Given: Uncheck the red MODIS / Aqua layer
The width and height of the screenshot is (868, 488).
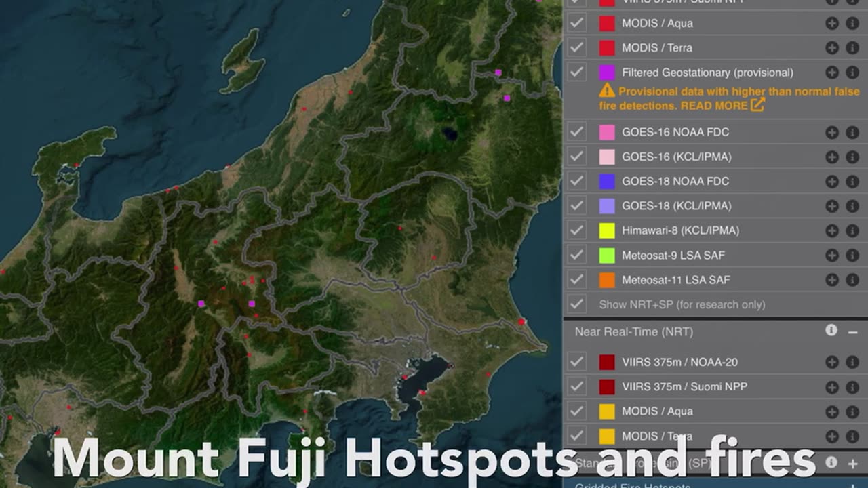Looking at the screenshot, I should point(576,23).
